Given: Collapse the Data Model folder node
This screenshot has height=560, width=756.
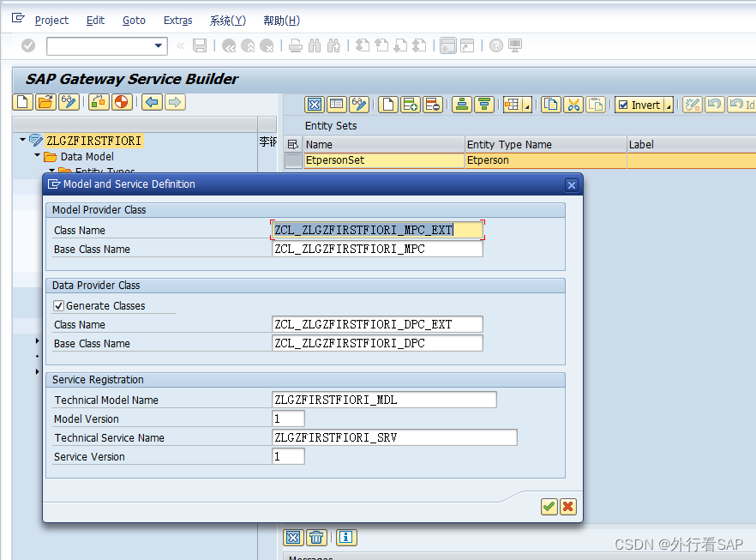Looking at the screenshot, I should tap(37, 155).
